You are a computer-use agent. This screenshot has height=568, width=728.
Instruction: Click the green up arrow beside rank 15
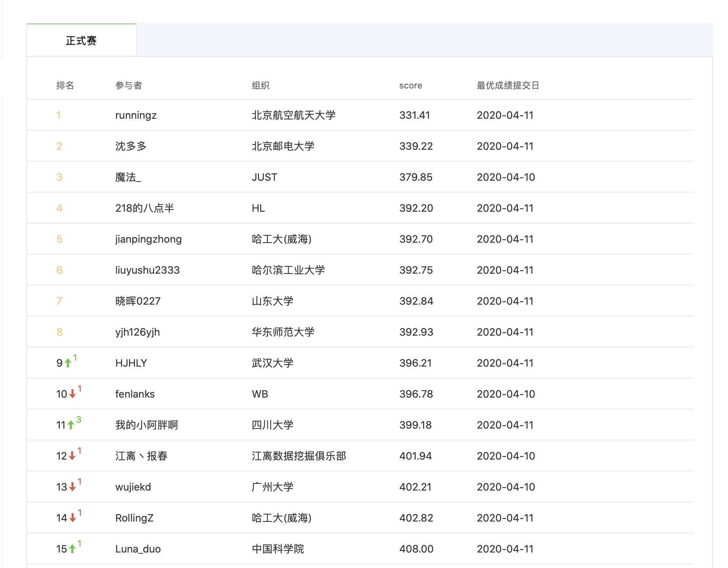pos(72,549)
